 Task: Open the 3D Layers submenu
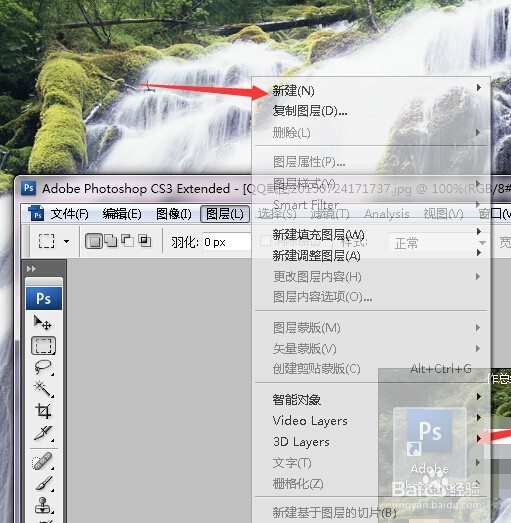tap(371, 442)
